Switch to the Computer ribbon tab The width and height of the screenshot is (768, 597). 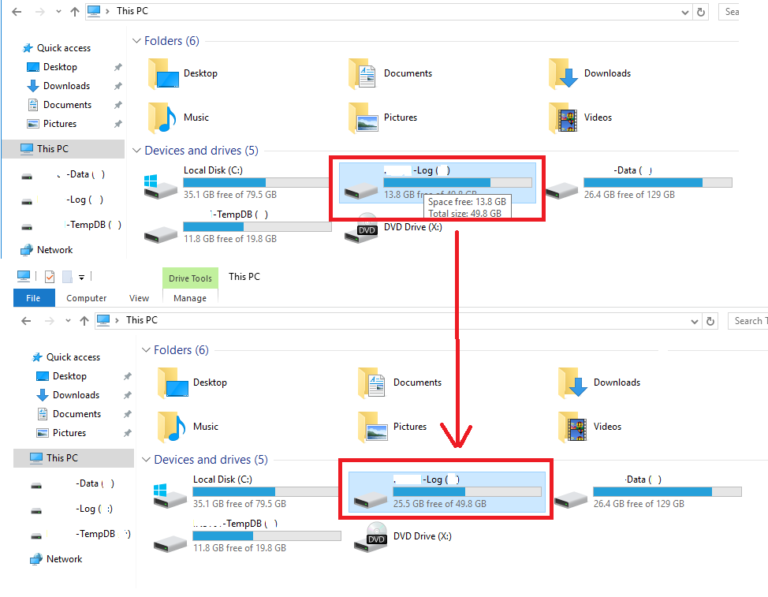pyautogui.click(x=86, y=298)
